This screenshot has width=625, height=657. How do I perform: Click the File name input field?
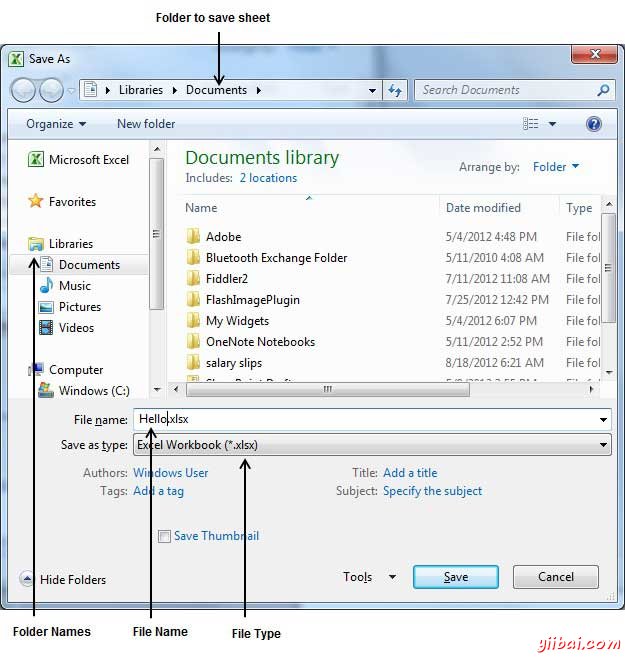[370, 420]
